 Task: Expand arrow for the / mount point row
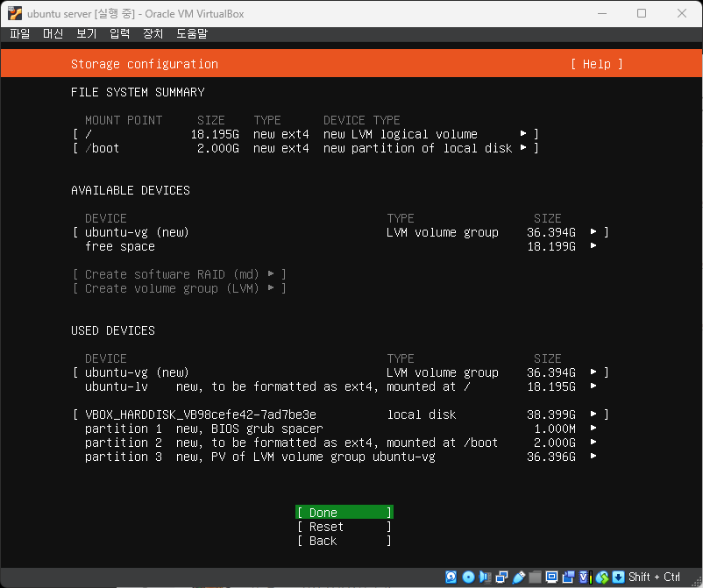523,133
